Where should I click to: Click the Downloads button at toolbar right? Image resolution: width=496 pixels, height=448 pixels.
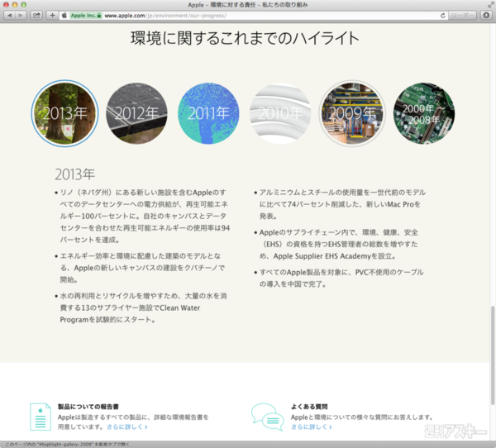(x=486, y=15)
